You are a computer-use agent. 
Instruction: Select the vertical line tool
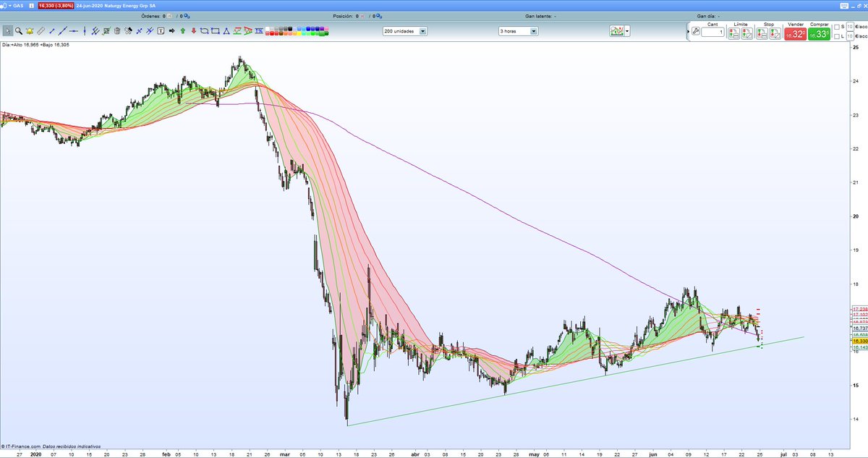84,31
